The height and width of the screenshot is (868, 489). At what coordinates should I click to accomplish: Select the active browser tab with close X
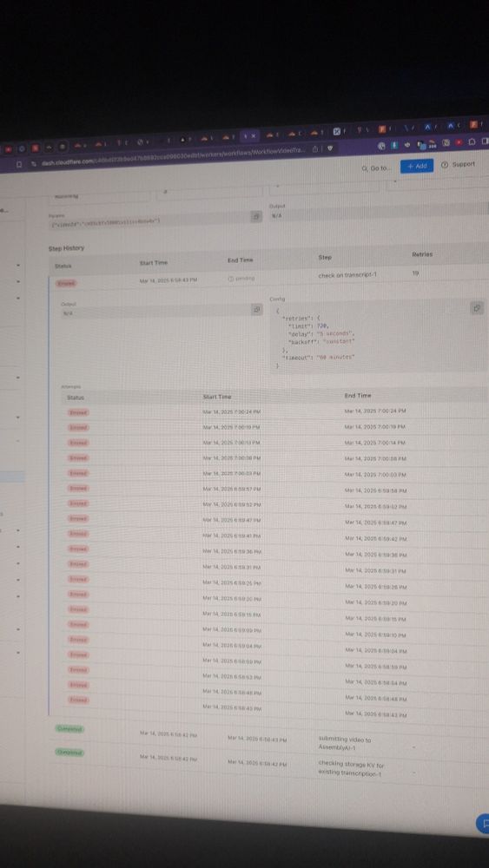coord(249,135)
